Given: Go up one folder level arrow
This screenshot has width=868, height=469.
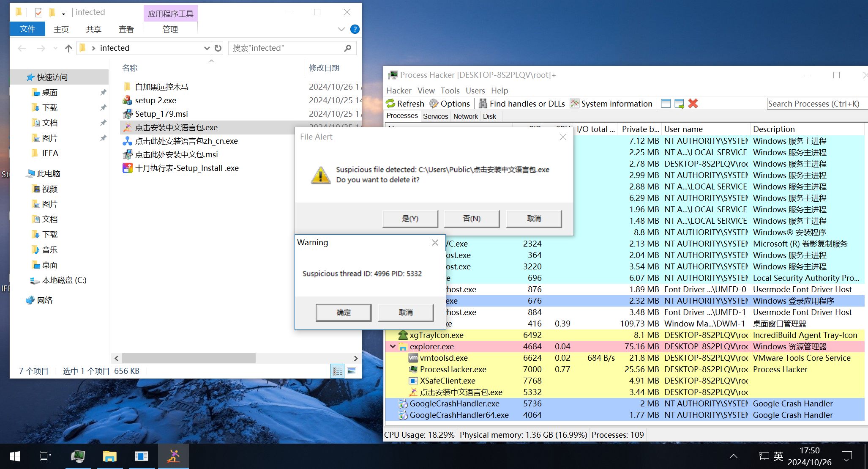Looking at the screenshot, I should (x=68, y=48).
